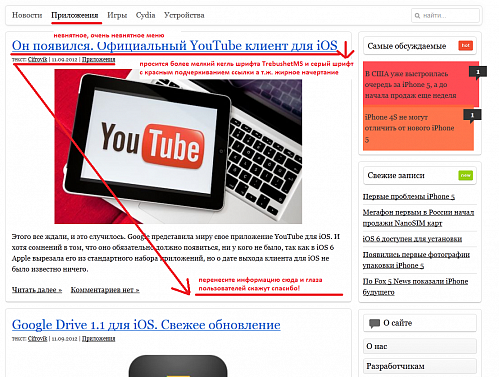Open the О нас button
Viewport: 499px width, 377px height.
(420, 346)
